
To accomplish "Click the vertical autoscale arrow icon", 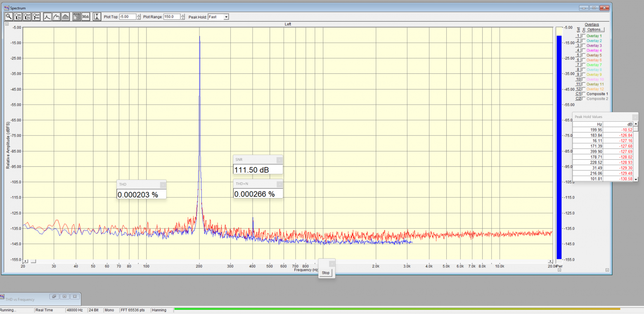I will (x=97, y=17).
